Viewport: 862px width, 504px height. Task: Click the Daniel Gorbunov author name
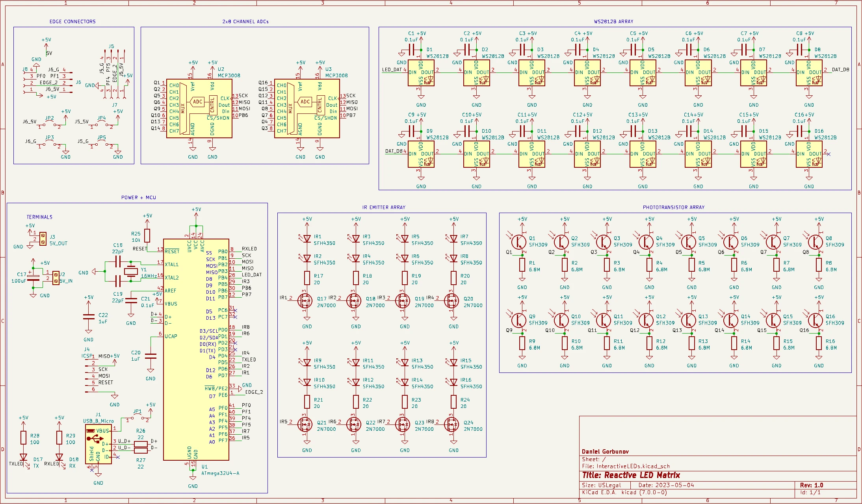click(606, 451)
